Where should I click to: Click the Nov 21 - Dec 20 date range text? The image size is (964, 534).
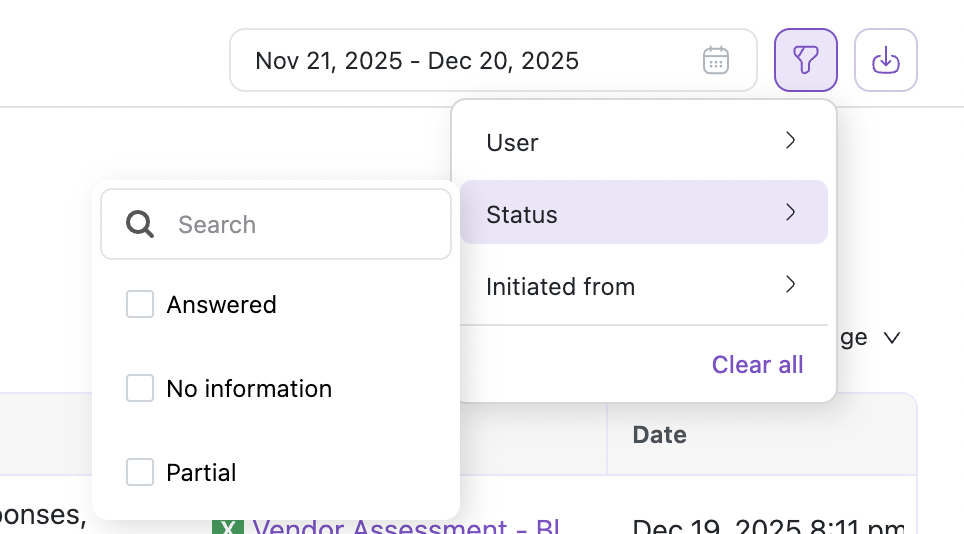click(417, 61)
